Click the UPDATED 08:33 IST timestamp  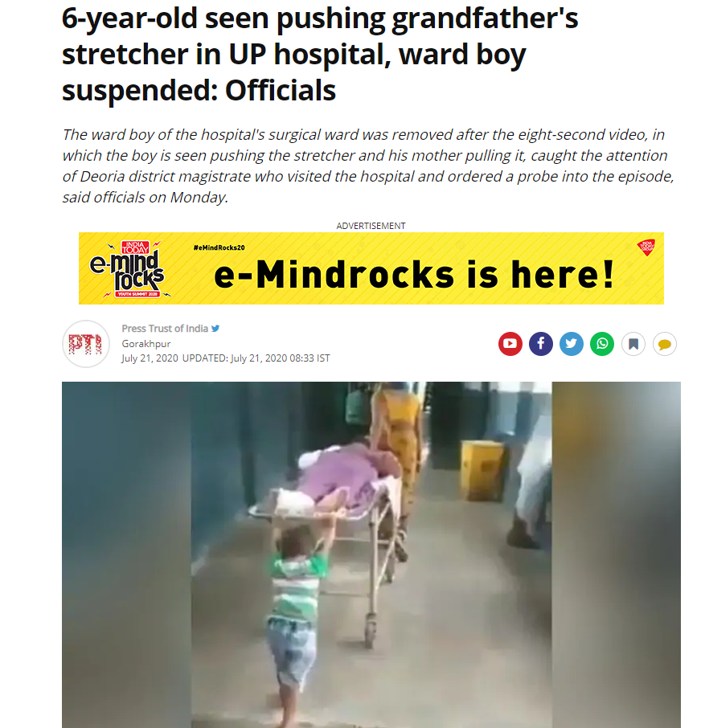coord(256,358)
